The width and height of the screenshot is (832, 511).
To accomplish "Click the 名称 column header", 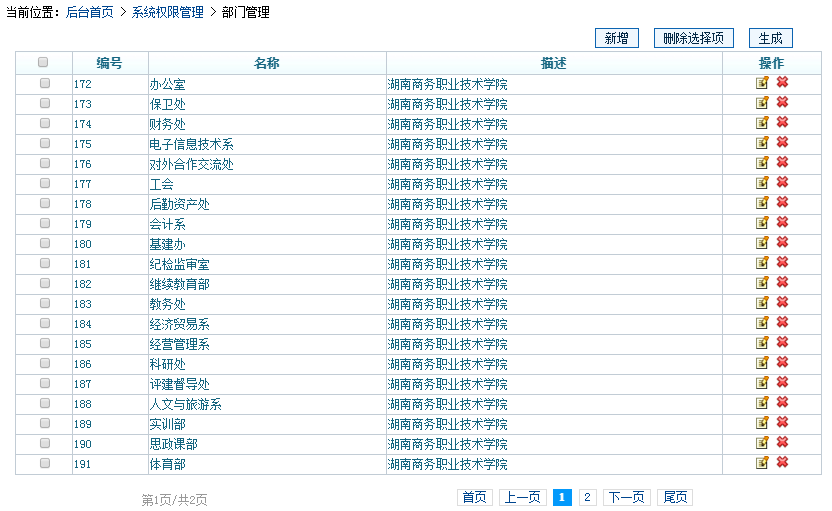I will click(267, 63).
